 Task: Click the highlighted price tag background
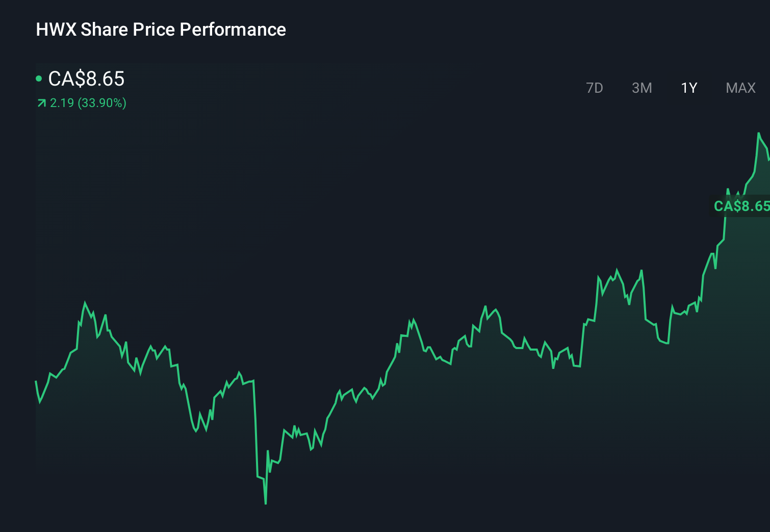coord(741,206)
